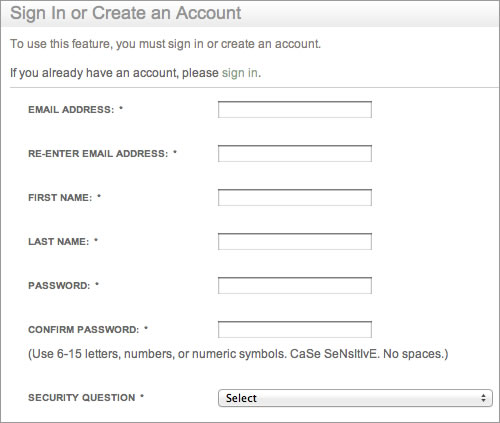
Task: Select the First Name input field
Action: pos(295,198)
